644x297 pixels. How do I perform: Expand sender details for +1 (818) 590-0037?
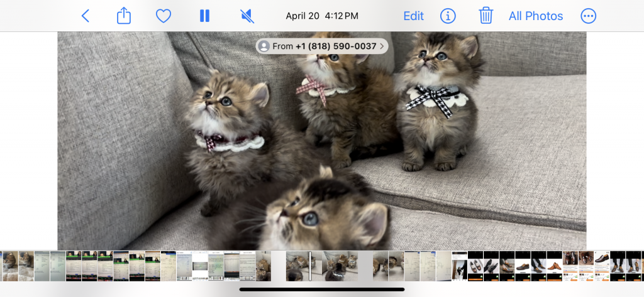point(382,46)
